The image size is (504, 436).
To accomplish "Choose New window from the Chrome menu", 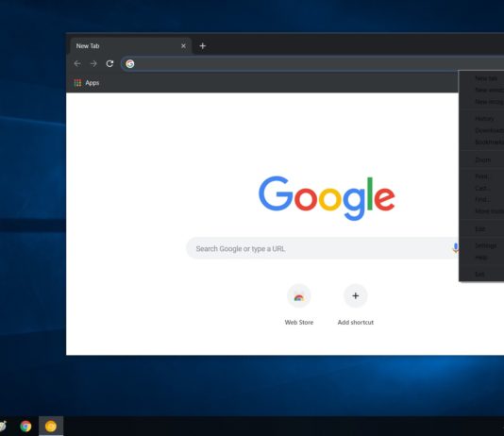I will tap(481, 90).
